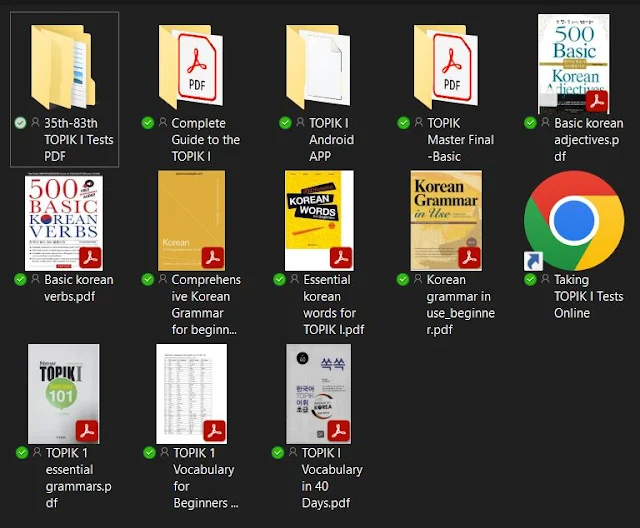Screen dimensions: 640x528
Task: Click the name 'Essential korean words for TOPIK I.pdf'
Action: [x=333, y=304]
